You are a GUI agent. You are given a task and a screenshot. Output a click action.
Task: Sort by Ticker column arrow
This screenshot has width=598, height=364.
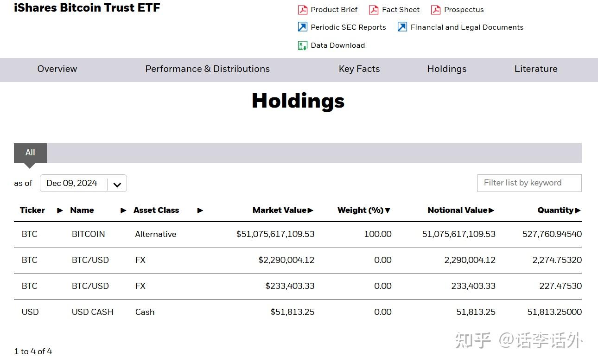coord(60,211)
